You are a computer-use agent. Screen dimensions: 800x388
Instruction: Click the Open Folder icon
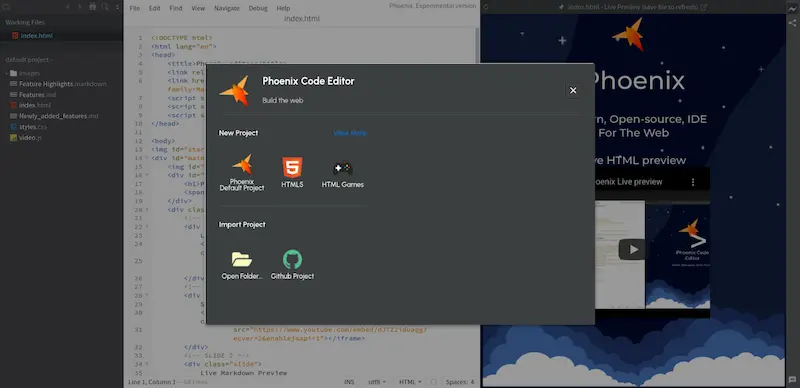click(x=242, y=259)
